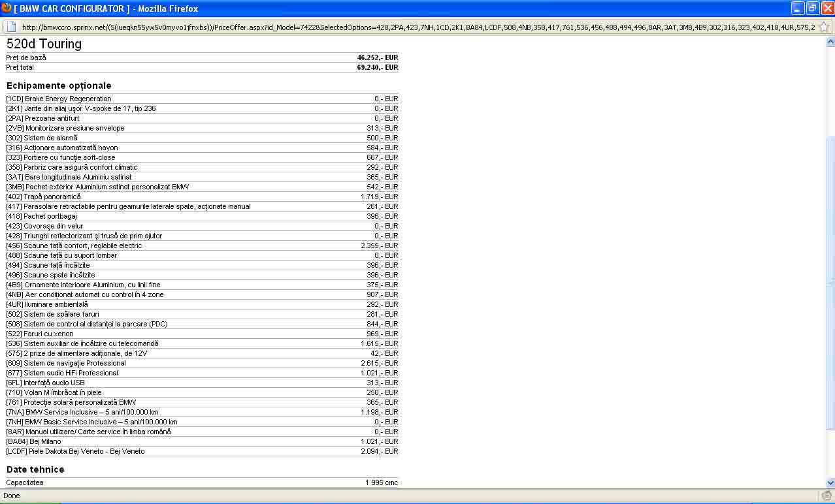
Task: Click the "Preț total" row label
Action: 20,67
